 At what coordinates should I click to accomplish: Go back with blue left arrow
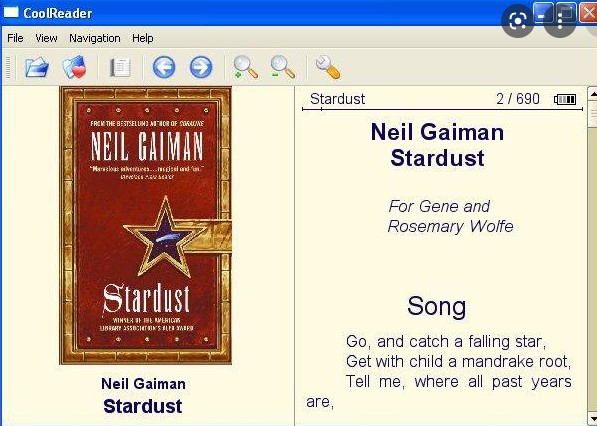(164, 67)
